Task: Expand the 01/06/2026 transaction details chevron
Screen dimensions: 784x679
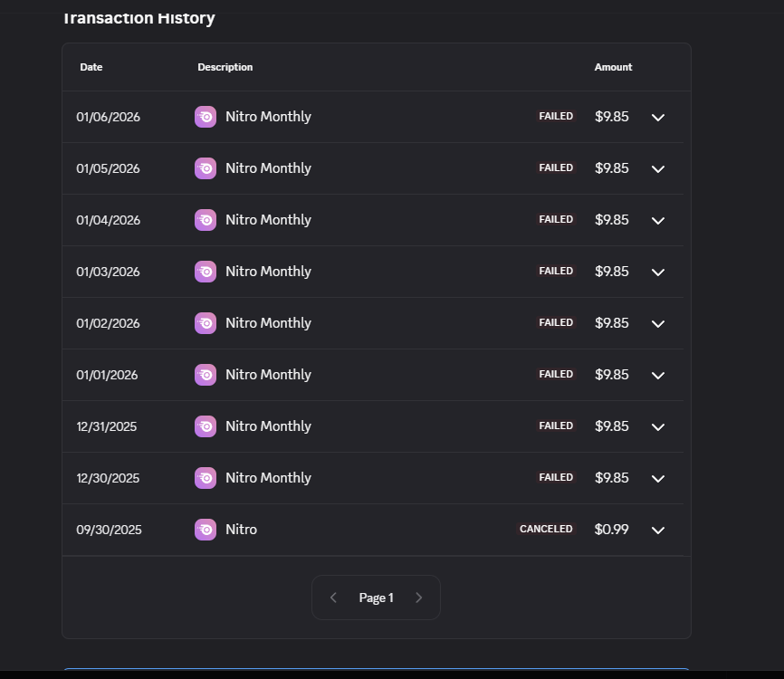Action: [658, 118]
